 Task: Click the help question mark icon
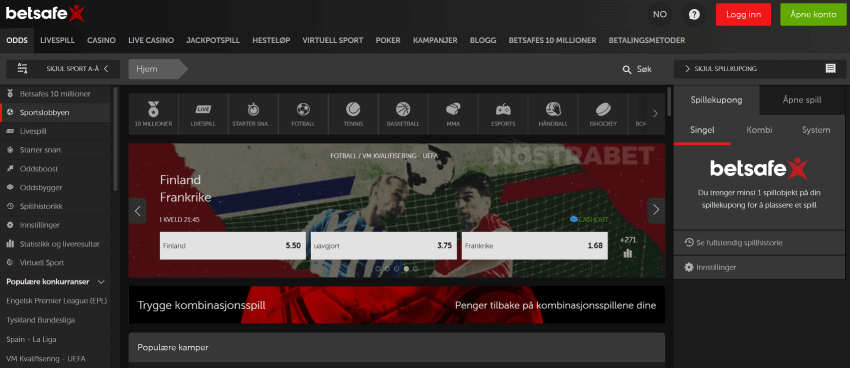coord(694,15)
